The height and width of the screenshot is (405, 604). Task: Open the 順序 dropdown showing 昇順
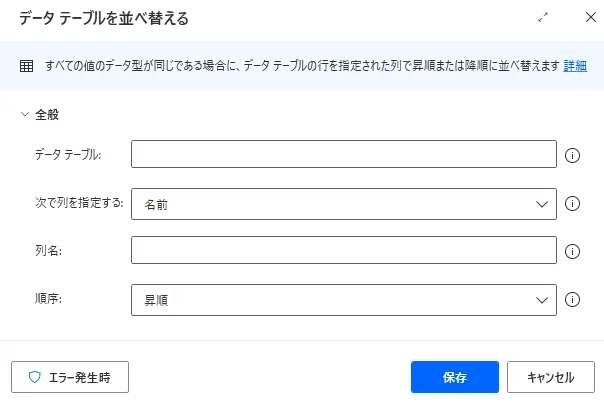coord(343,299)
